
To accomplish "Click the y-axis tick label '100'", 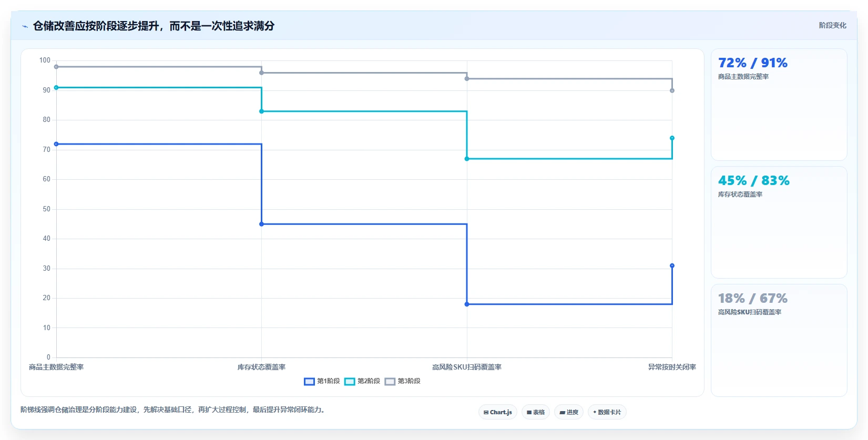I will pyautogui.click(x=45, y=60).
